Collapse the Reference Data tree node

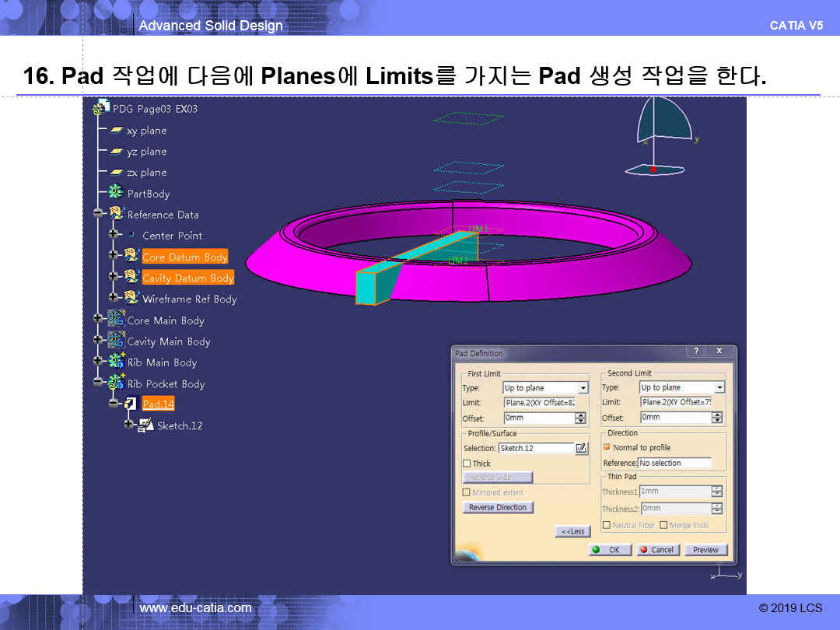(x=98, y=214)
